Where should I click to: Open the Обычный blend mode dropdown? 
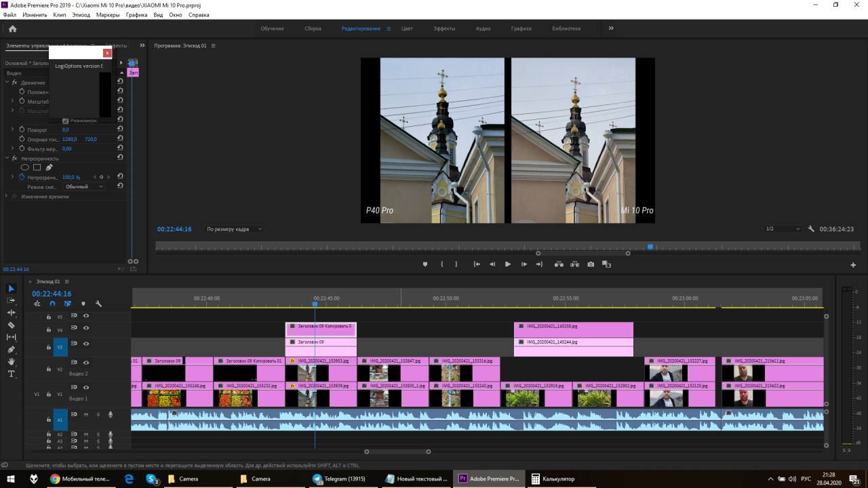coord(84,186)
